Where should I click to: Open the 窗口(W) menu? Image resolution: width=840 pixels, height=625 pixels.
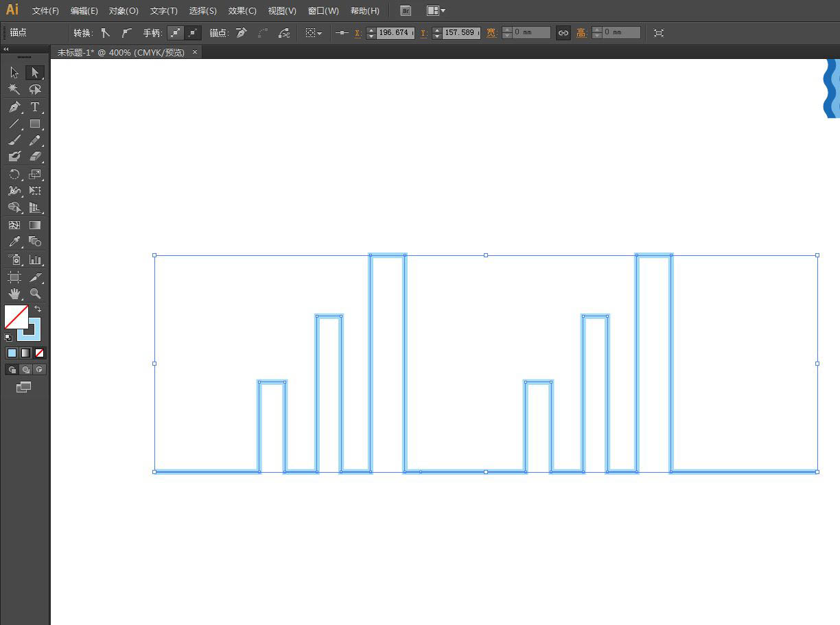[x=323, y=11]
